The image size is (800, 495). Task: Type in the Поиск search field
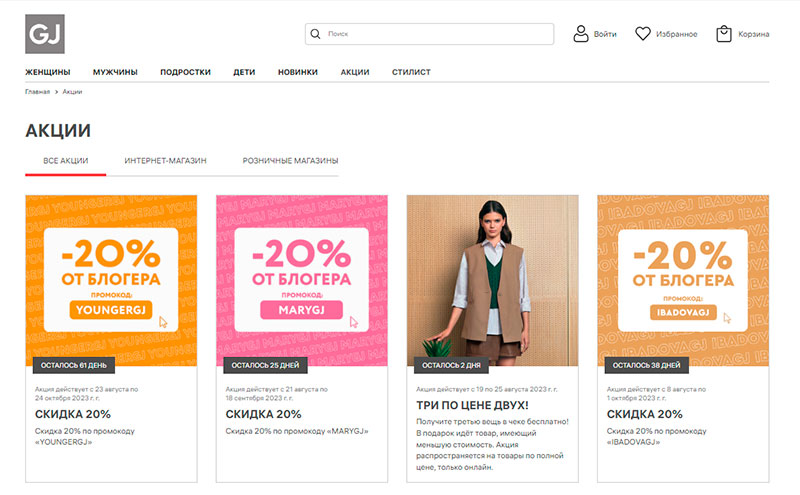coord(435,34)
